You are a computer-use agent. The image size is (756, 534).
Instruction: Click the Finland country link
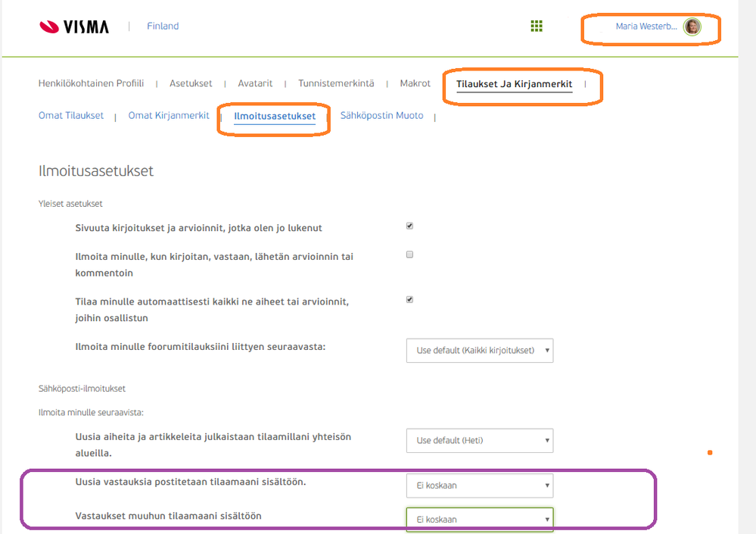163,27
